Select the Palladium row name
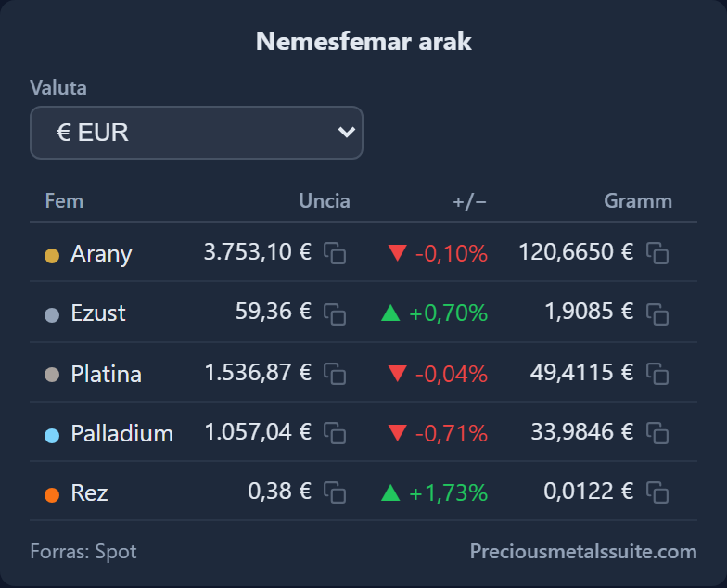The height and width of the screenshot is (588, 727). point(122,434)
